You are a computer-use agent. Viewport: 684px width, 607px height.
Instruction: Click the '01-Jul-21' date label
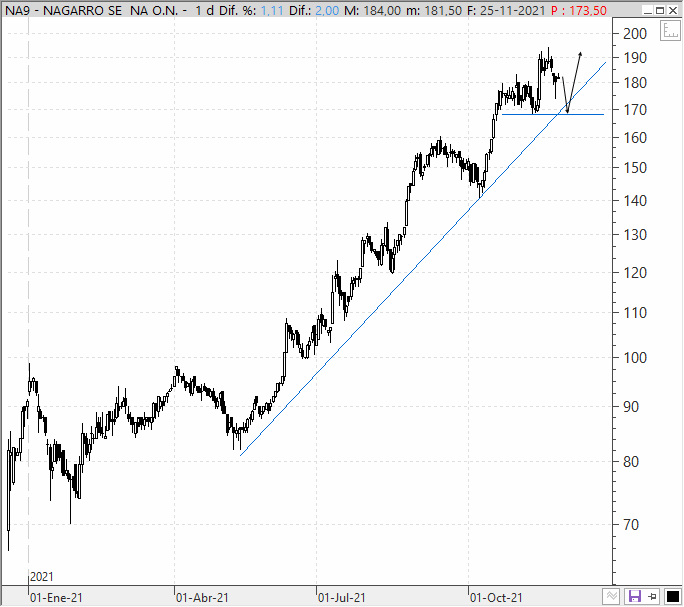point(342,597)
